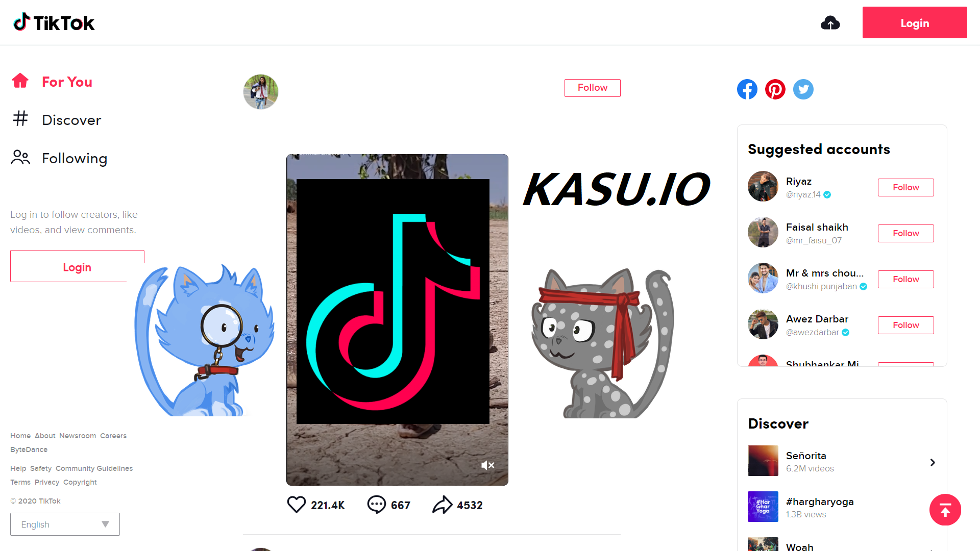980x551 pixels.
Task: Click the back-to-top round button
Action: point(945,510)
